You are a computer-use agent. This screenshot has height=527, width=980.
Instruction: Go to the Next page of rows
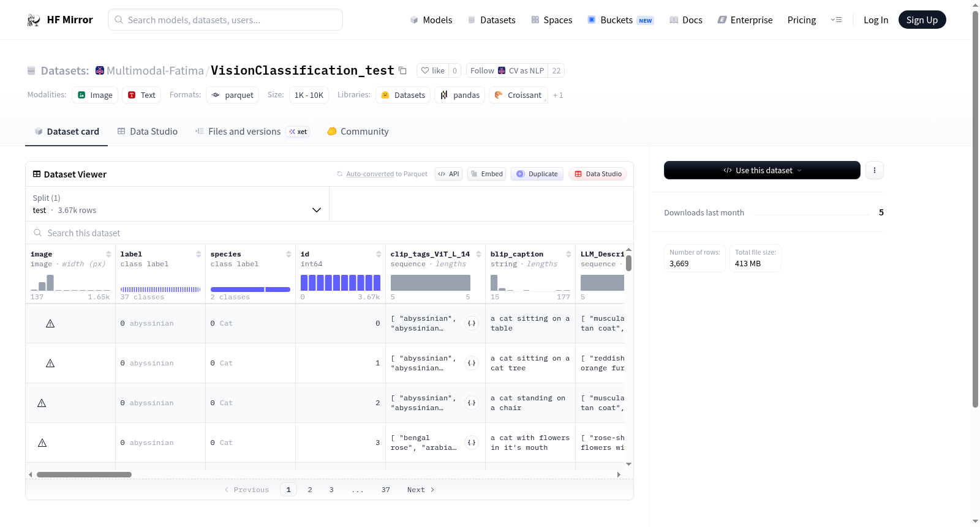421,490
